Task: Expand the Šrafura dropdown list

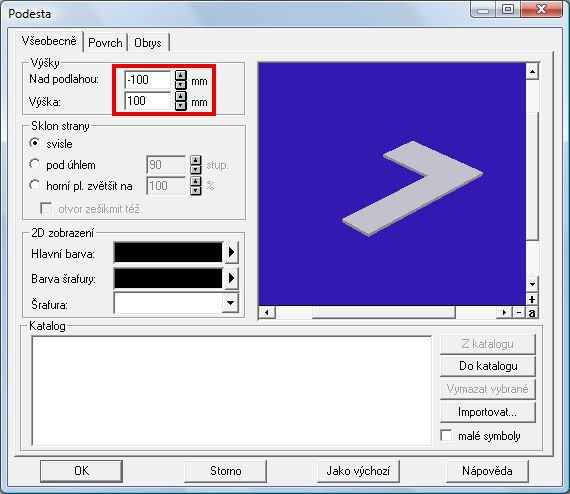Action: pos(230,302)
